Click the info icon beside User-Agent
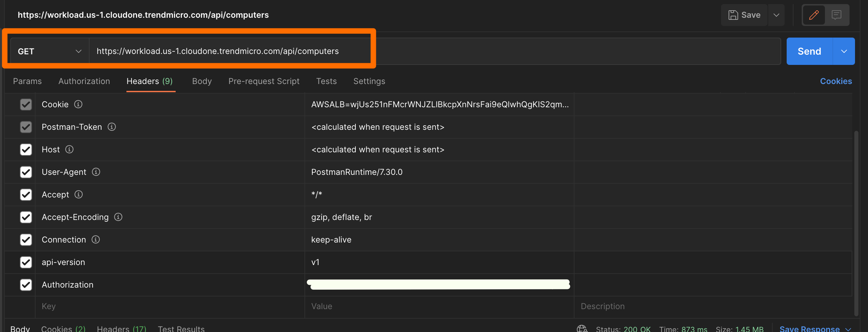868x332 pixels. [96, 172]
